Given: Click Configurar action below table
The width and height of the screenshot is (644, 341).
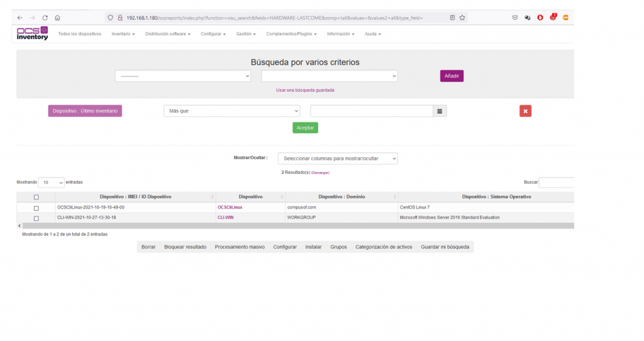Looking at the screenshot, I should coord(285,247).
